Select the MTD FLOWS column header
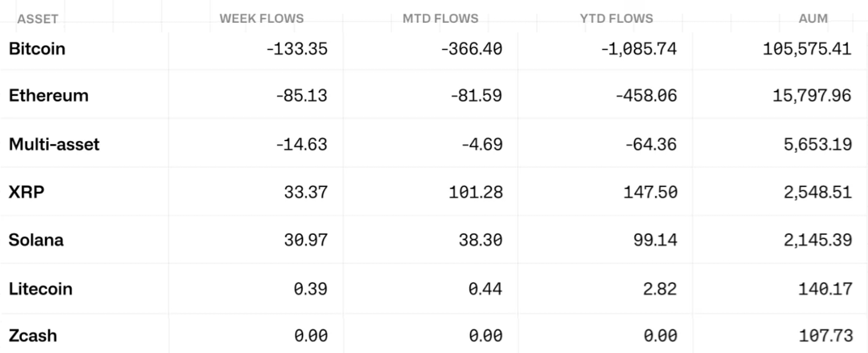868x353 pixels. point(441,18)
